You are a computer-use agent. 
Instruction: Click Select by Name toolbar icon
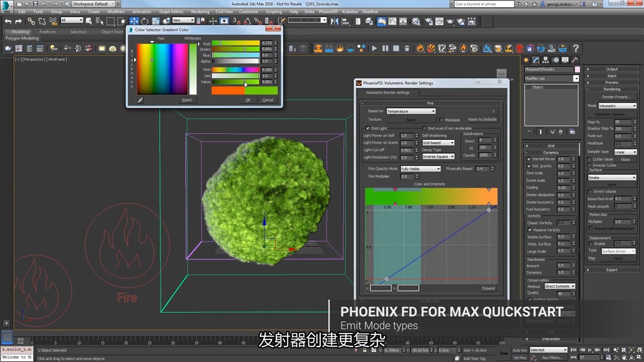(99, 21)
